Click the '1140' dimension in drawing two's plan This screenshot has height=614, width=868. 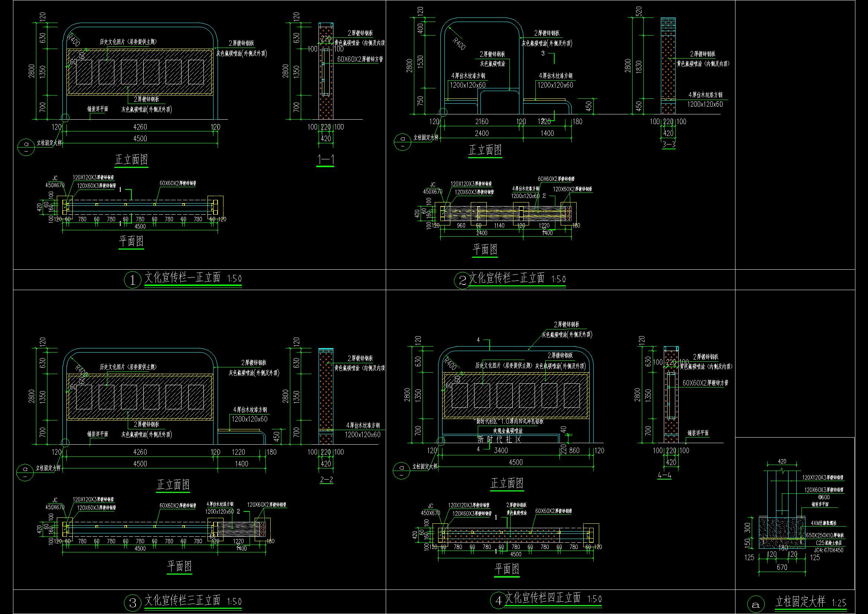pyautogui.click(x=500, y=225)
